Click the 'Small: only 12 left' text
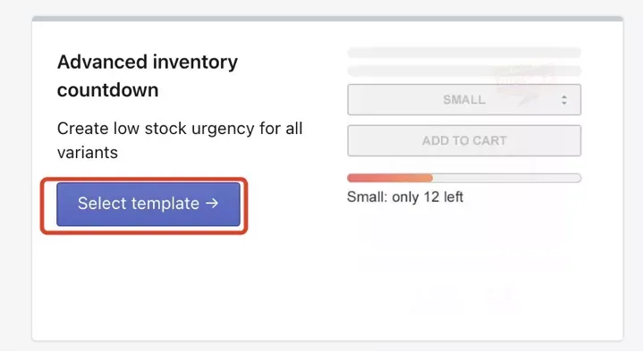This screenshot has height=352, width=644. click(405, 197)
